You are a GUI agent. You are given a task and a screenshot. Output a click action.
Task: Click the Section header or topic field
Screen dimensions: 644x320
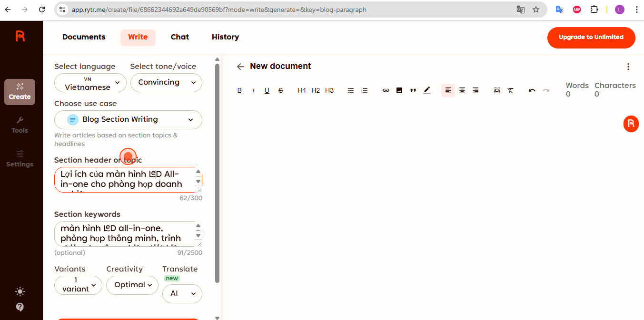coord(128,179)
